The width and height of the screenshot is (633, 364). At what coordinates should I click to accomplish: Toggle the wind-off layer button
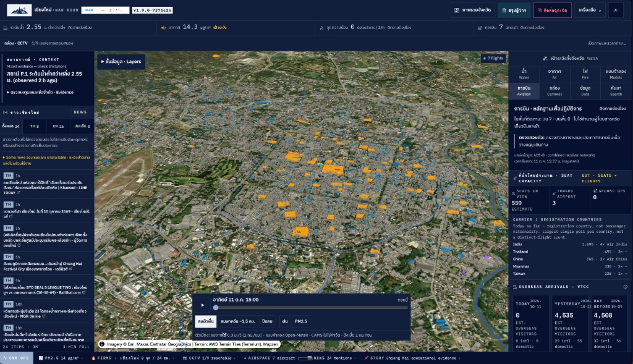pyautogui.click(x=267, y=321)
